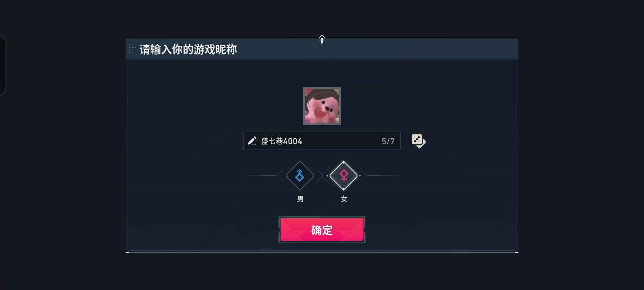Click the line left of the male diamond
The height and width of the screenshot is (290, 644).
tap(261, 176)
